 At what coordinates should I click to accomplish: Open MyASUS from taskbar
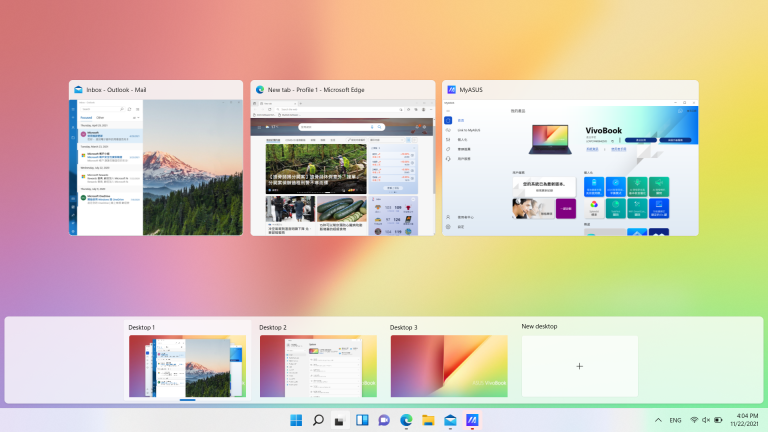pyautogui.click(x=472, y=420)
